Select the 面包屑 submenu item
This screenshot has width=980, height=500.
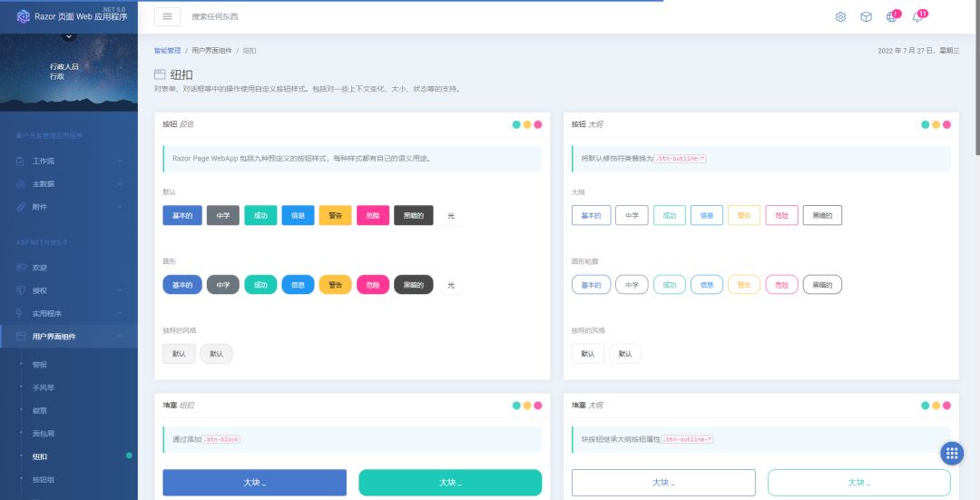44,434
